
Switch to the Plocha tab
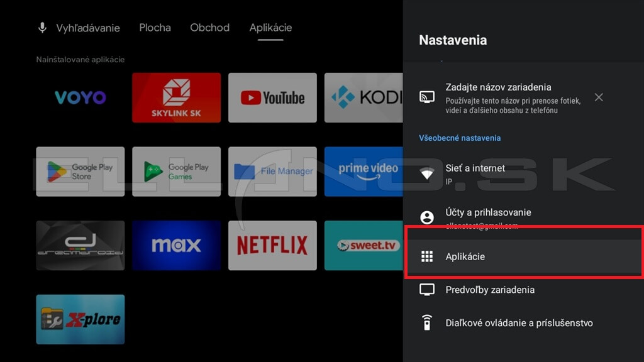(155, 28)
